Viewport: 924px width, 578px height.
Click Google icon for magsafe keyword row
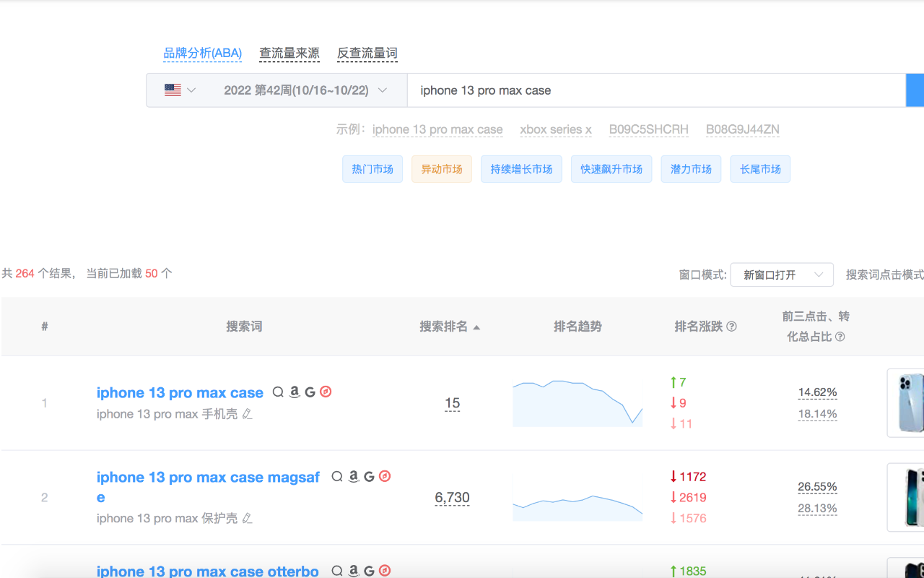369,477
